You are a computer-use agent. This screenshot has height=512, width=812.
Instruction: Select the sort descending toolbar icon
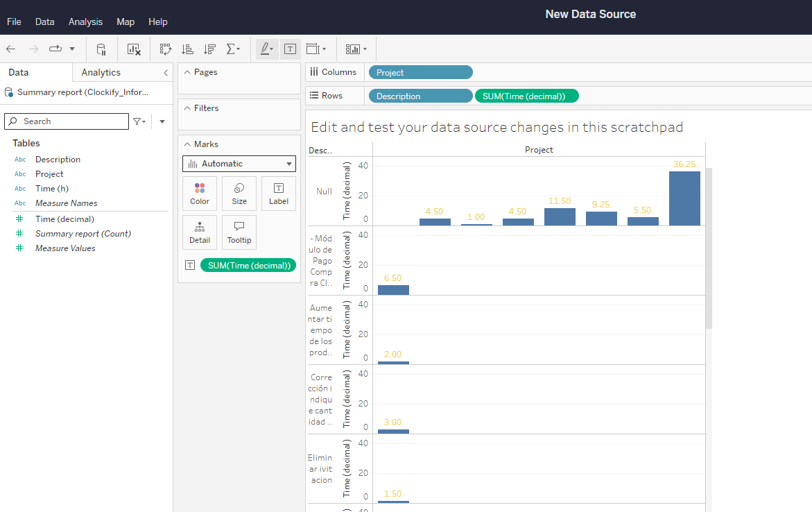pyautogui.click(x=209, y=49)
